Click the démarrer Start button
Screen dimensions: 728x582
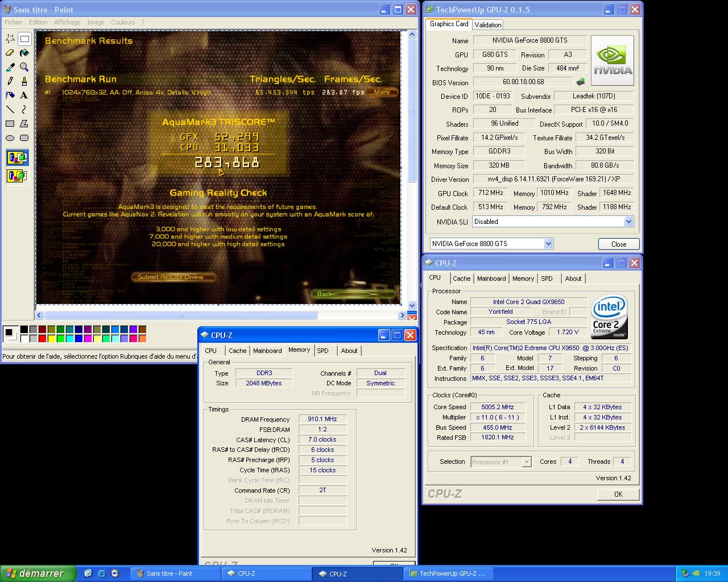(x=38, y=573)
